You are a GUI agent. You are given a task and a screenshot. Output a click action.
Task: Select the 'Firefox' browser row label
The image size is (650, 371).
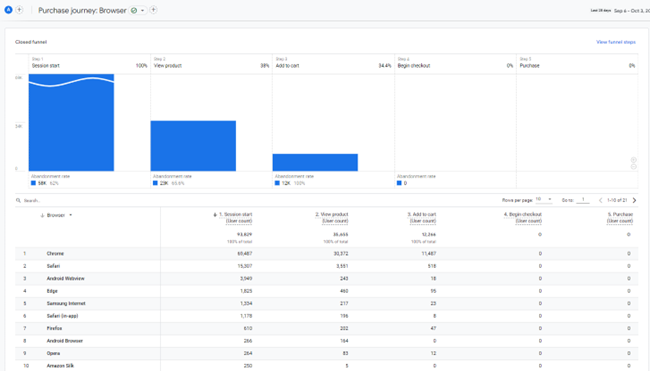point(54,328)
